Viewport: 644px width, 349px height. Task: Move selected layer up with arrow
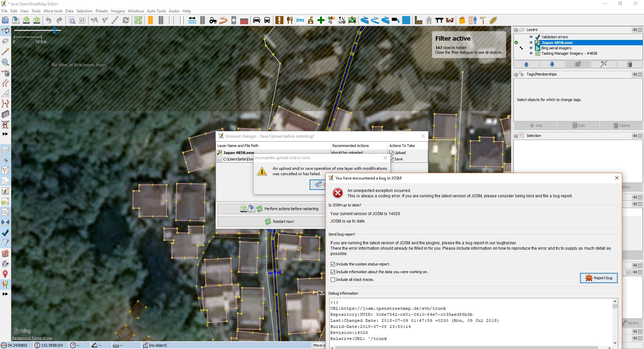pyautogui.click(x=526, y=64)
